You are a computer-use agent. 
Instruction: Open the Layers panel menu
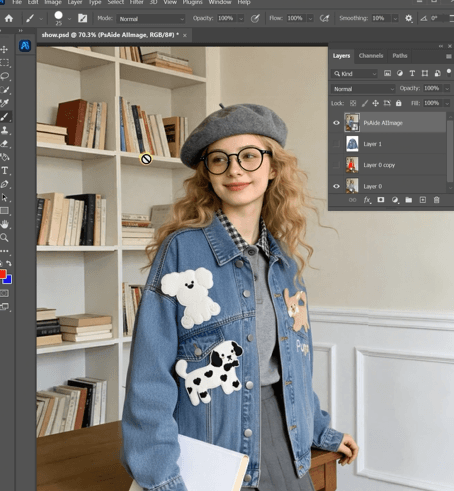click(449, 56)
